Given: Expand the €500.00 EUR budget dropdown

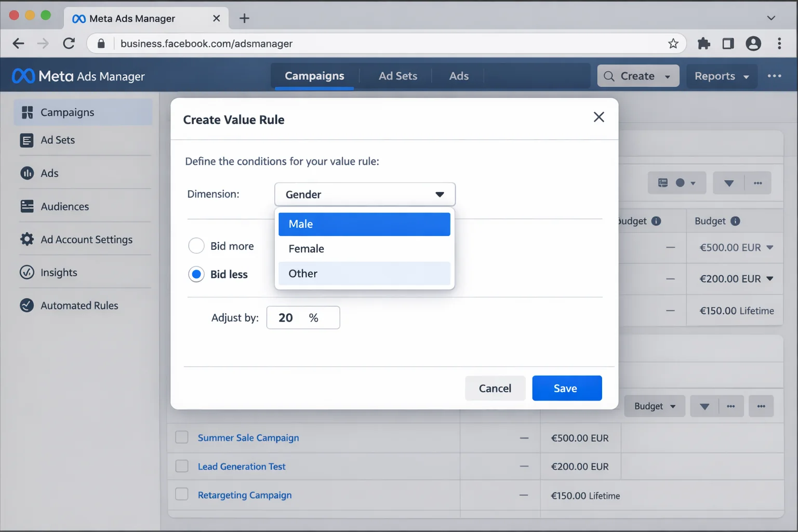Looking at the screenshot, I should (x=770, y=248).
